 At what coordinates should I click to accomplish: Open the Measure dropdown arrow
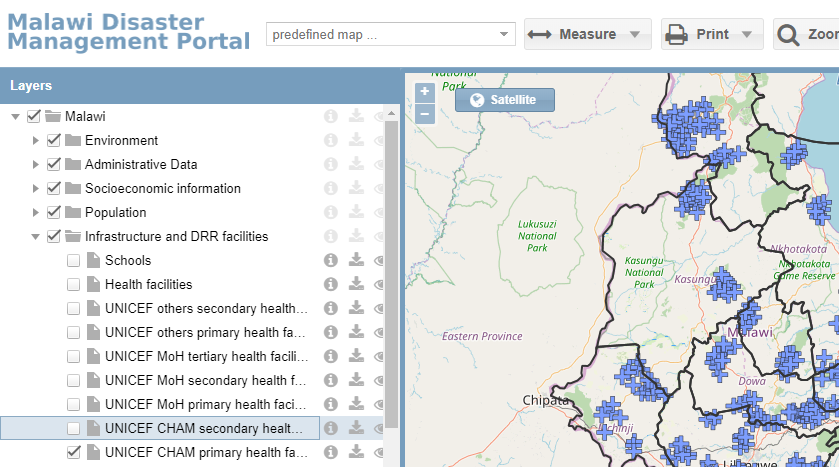pos(635,34)
